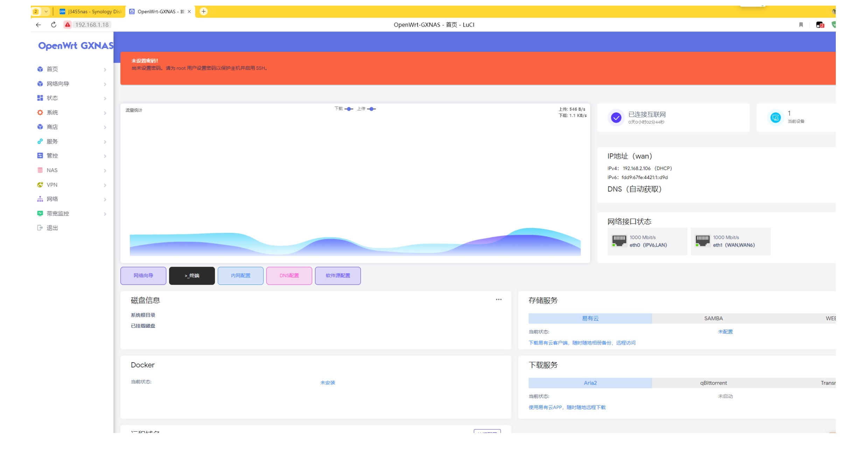Expand the Network menu chevron
This screenshot has height=461, width=868.
105,199
